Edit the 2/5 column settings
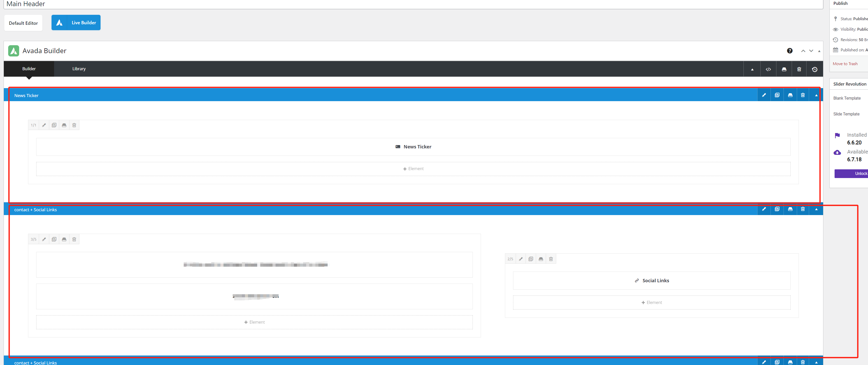 (520, 259)
